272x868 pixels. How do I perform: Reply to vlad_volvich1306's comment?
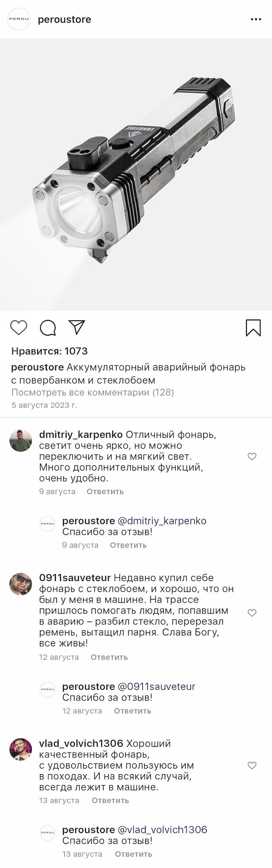(110, 800)
